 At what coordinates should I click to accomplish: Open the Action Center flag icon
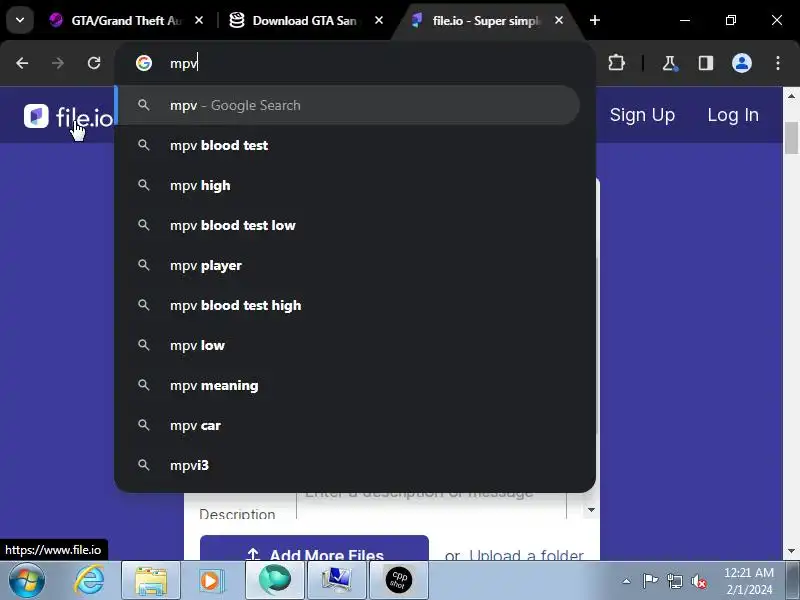tap(650, 581)
